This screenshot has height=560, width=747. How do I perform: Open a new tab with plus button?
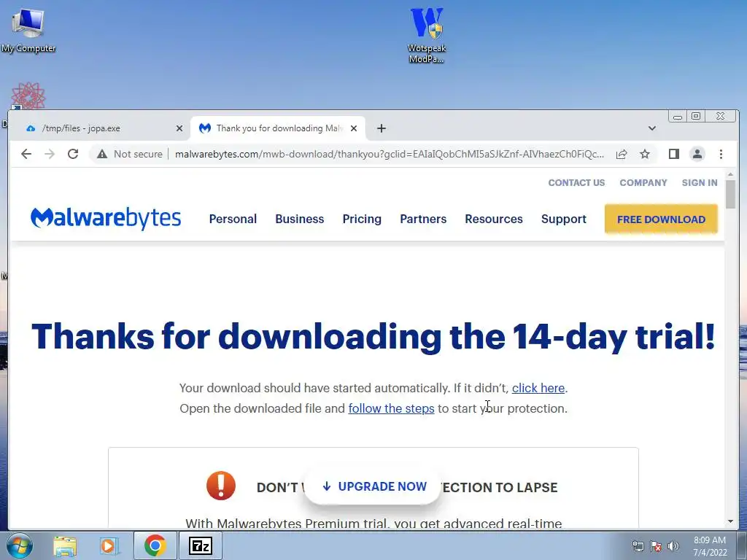click(x=381, y=128)
